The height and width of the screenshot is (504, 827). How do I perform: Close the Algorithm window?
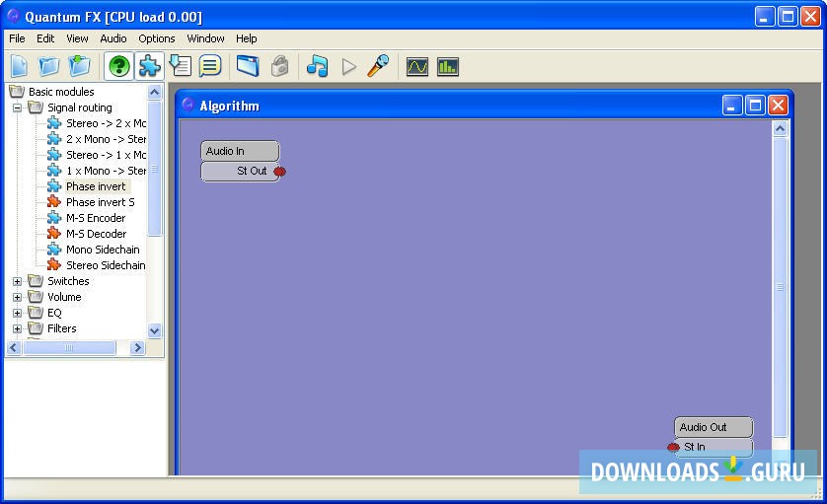tap(778, 106)
